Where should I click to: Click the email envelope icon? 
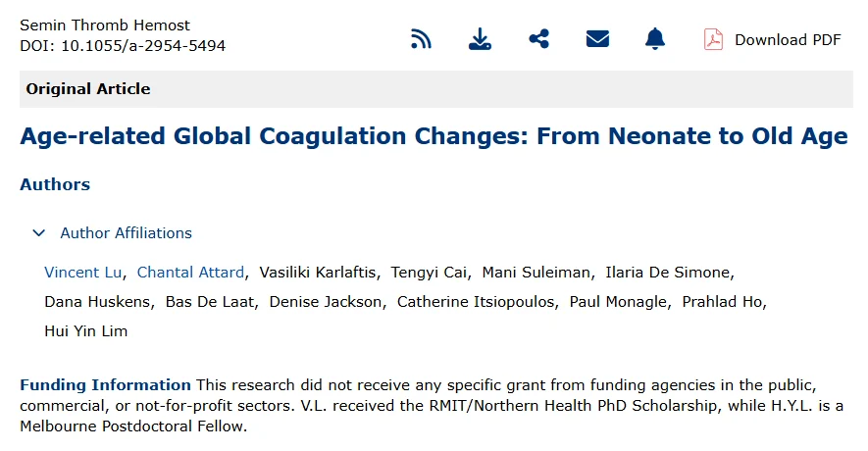[597, 39]
